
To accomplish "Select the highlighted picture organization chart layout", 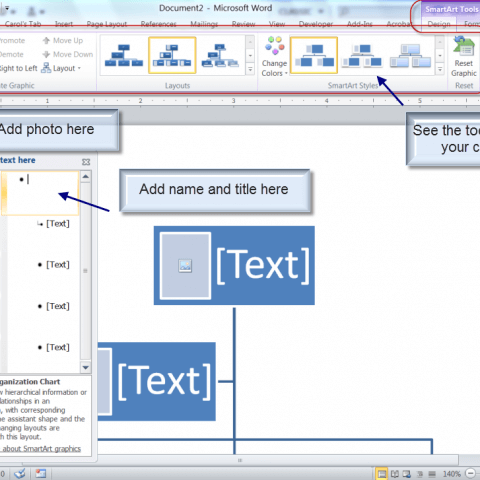I will coord(172,55).
